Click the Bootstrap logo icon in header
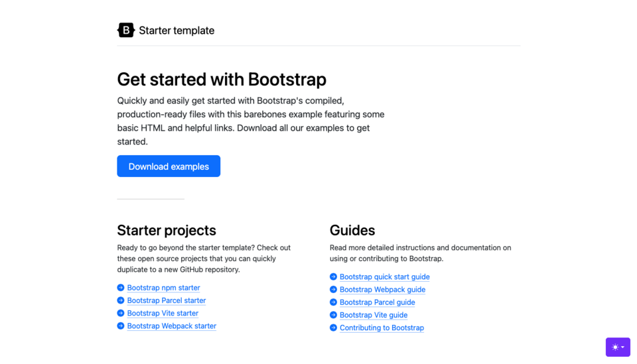Viewport: 637px width, 364px height. 126,30
